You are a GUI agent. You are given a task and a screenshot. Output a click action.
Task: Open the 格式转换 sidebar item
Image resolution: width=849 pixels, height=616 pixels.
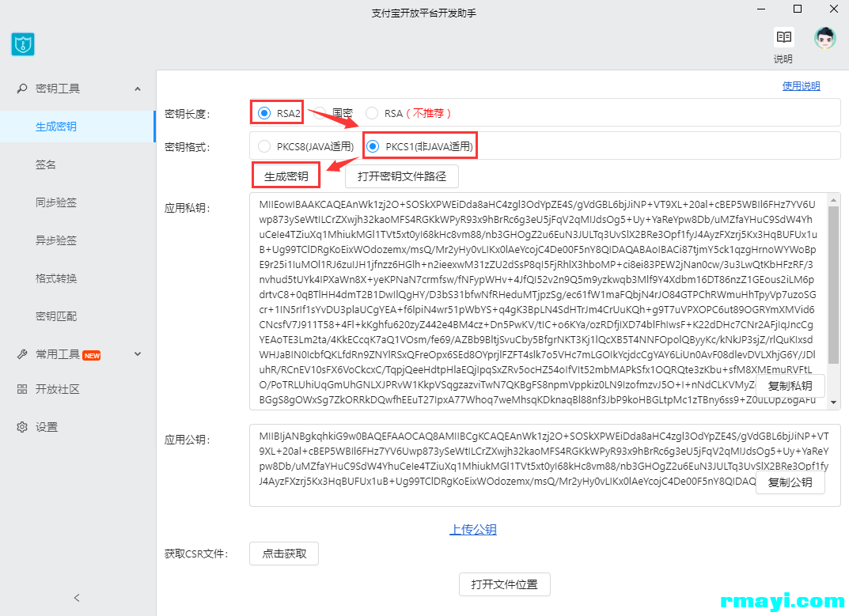click(x=78, y=278)
